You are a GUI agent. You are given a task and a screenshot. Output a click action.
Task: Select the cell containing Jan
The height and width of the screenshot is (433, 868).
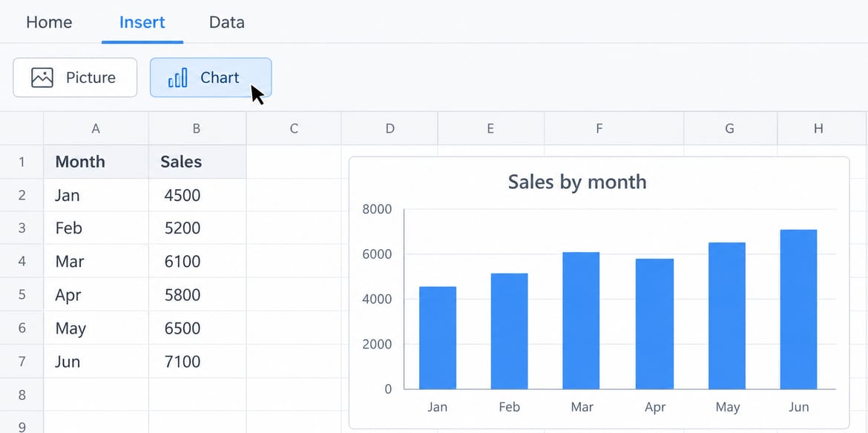coord(96,195)
